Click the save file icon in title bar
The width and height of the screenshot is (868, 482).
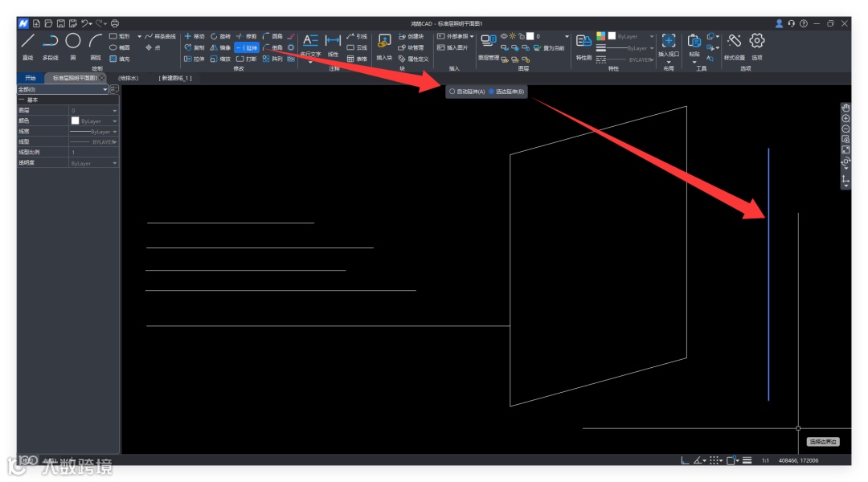(x=61, y=23)
